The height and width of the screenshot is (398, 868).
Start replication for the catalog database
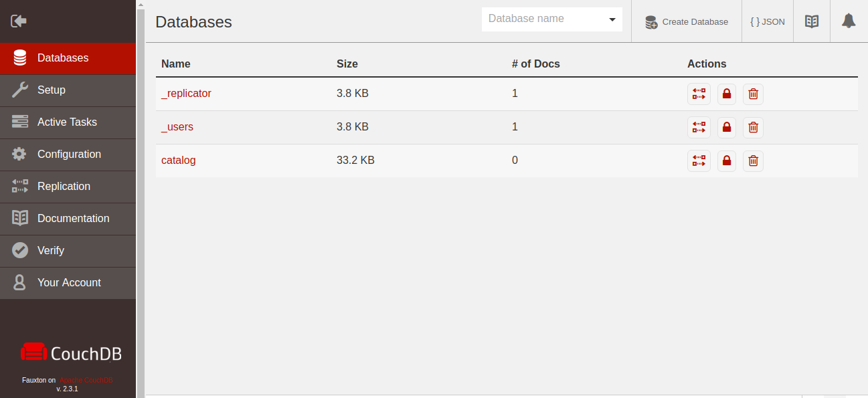699,161
